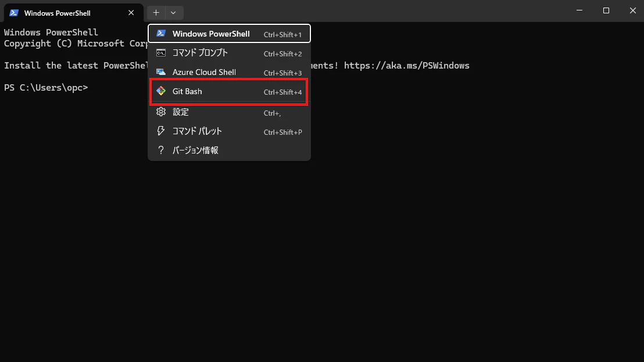
Task: Choose Windows PowerShell from dropdown menu
Action: tap(229, 34)
